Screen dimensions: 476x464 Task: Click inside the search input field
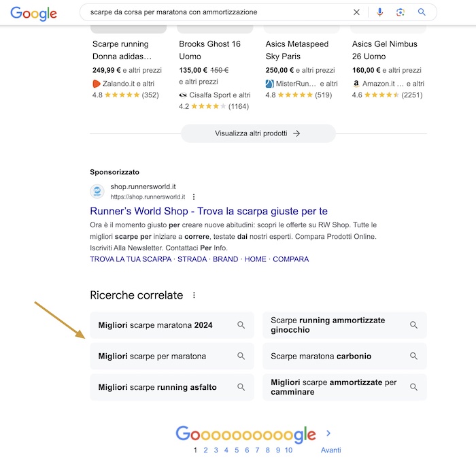coord(218,12)
